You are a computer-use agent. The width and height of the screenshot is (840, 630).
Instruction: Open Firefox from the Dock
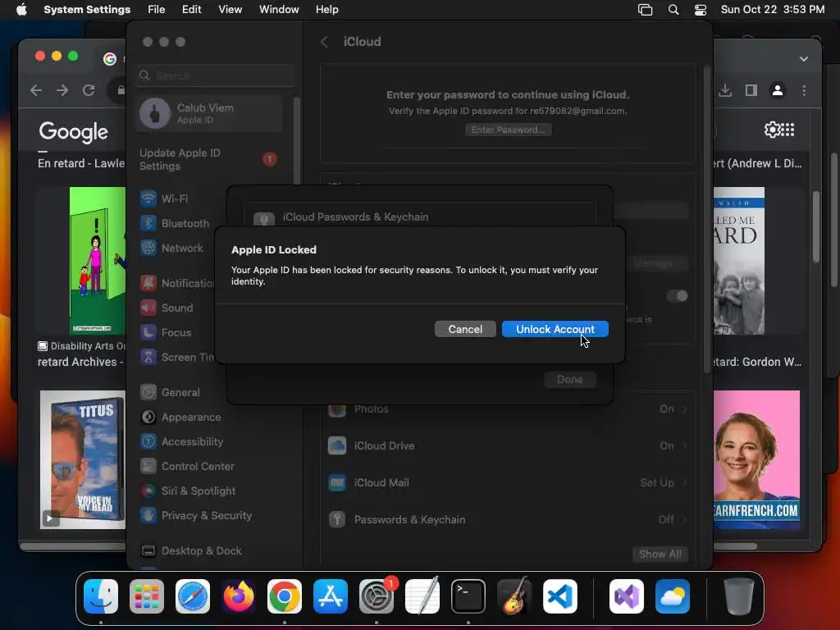(x=239, y=596)
